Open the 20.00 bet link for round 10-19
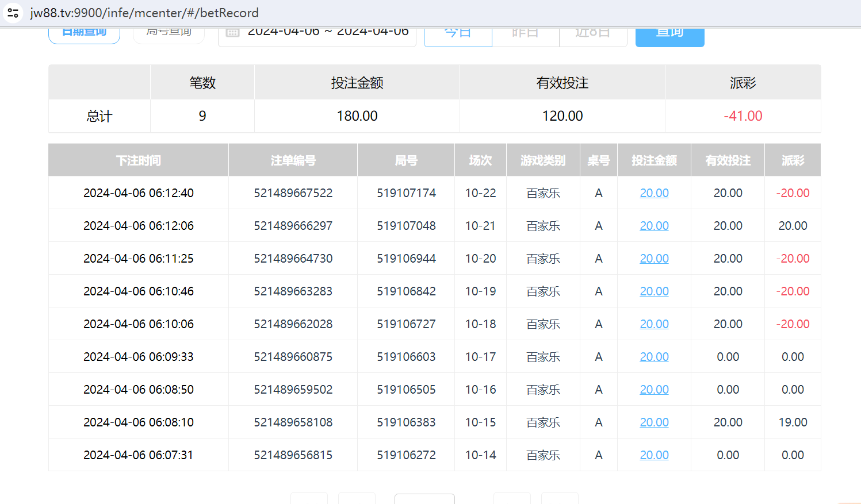This screenshot has width=861, height=504. (x=654, y=291)
